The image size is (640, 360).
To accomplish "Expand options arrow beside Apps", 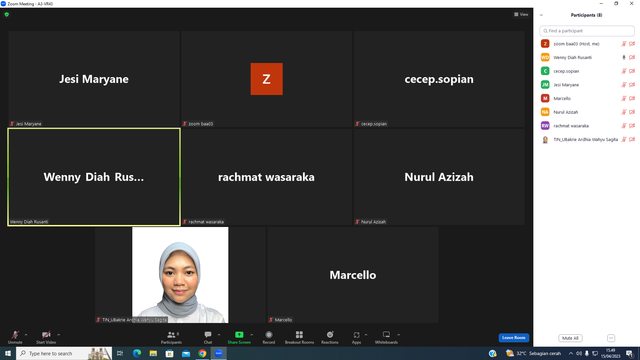I will 366,335.
